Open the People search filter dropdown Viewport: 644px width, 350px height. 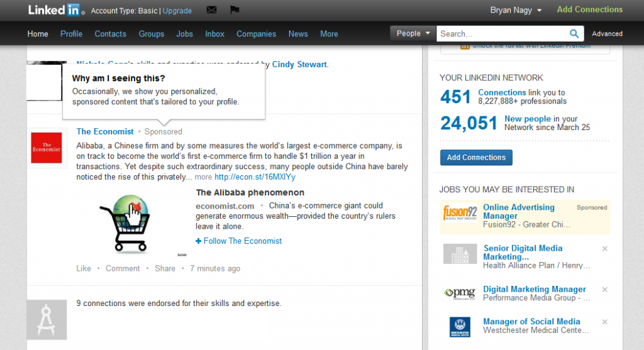413,34
